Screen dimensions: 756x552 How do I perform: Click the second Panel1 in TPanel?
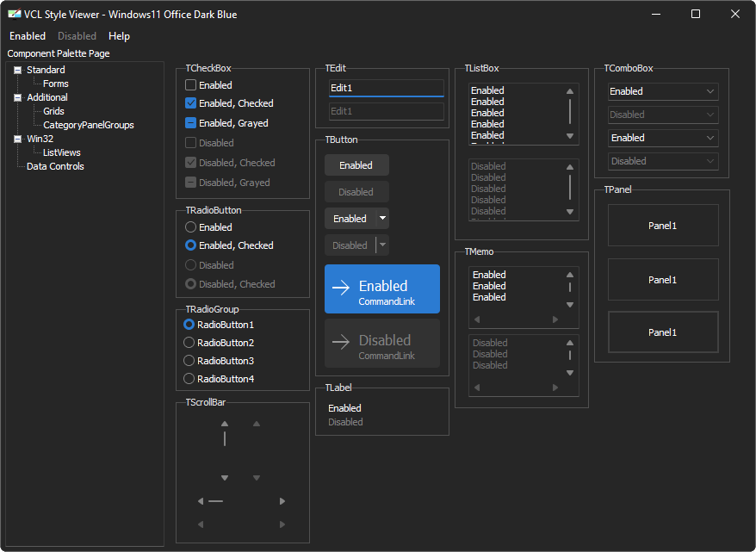tap(663, 280)
